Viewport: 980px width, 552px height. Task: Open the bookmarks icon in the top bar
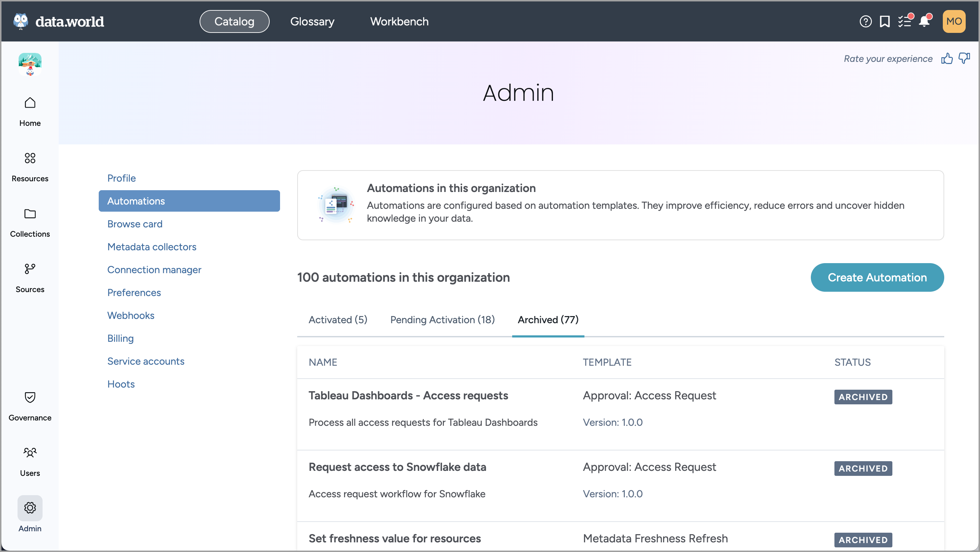885,21
